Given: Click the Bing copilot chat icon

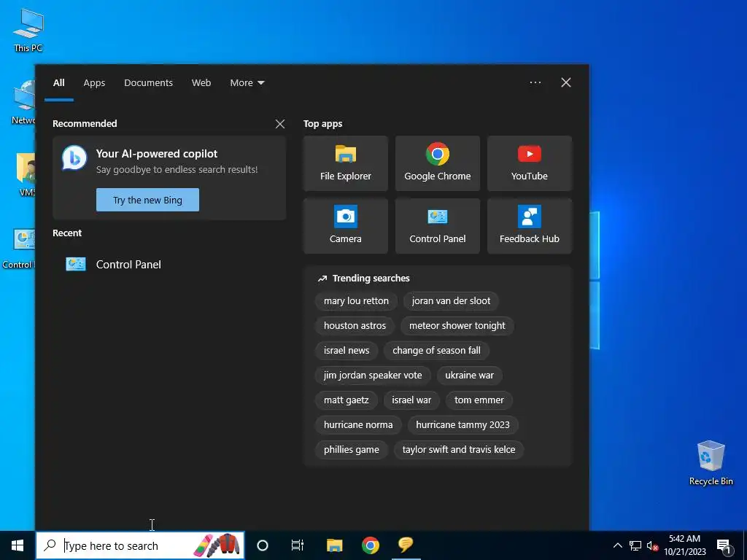Looking at the screenshot, I should click(x=74, y=158).
